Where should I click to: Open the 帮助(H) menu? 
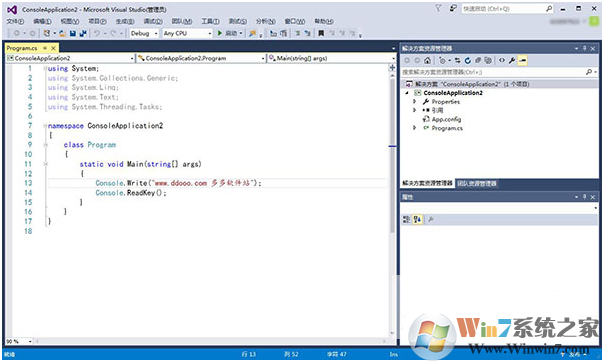(323, 21)
